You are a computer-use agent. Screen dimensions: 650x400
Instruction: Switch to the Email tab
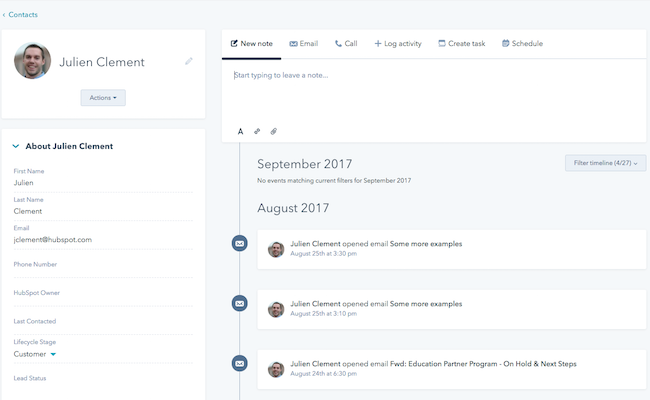[303, 44]
